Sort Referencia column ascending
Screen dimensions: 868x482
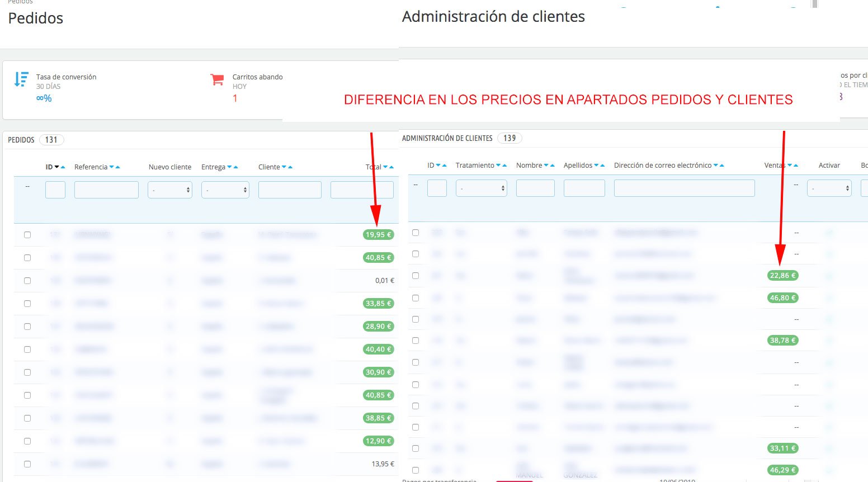tap(117, 167)
